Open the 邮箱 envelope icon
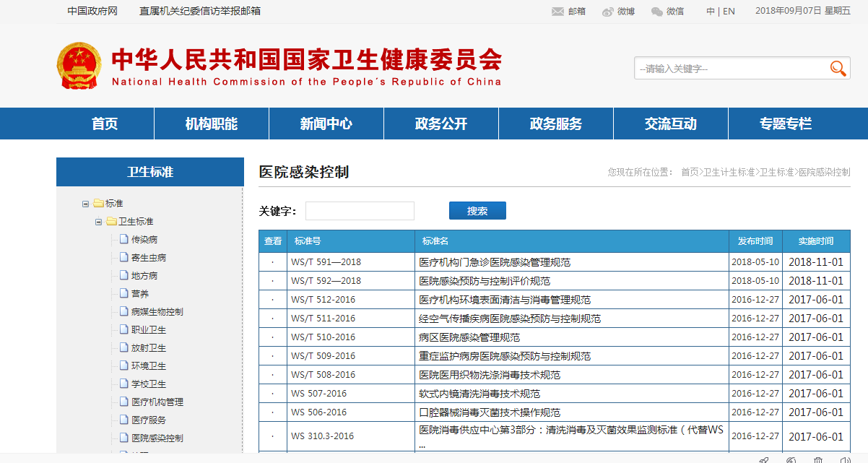The width and height of the screenshot is (868, 463). pyautogui.click(x=557, y=12)
